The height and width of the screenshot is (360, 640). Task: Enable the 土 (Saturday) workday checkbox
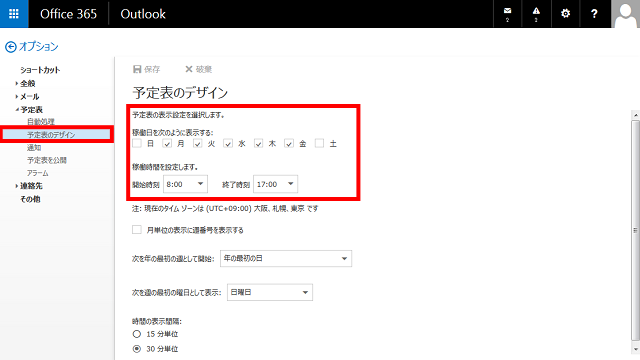(319, 143)
